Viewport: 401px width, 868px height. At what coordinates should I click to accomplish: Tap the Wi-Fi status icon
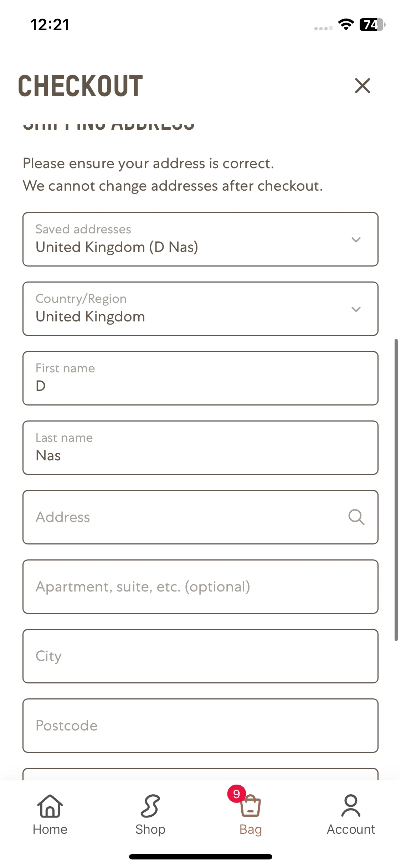click(x=346, y=25)
